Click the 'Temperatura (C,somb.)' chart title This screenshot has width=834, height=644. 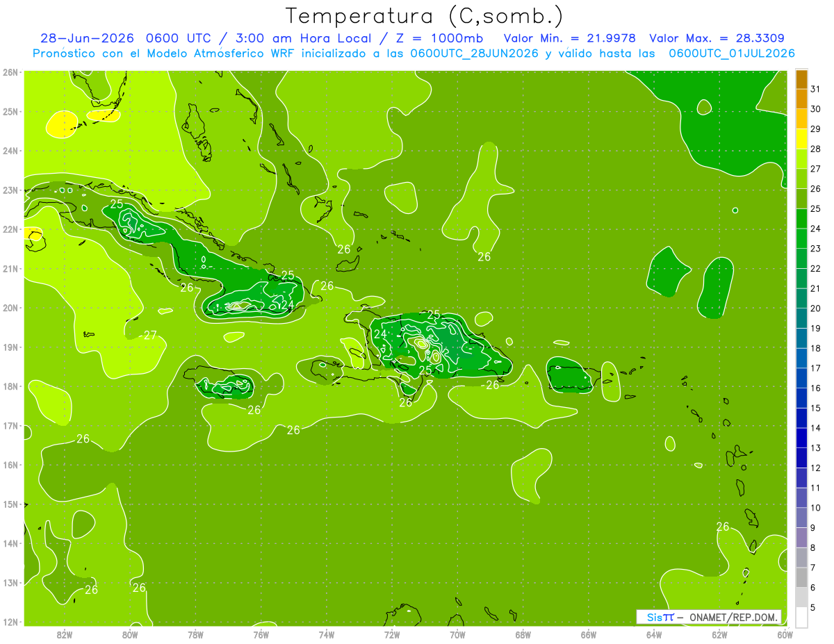pos(424,16)
